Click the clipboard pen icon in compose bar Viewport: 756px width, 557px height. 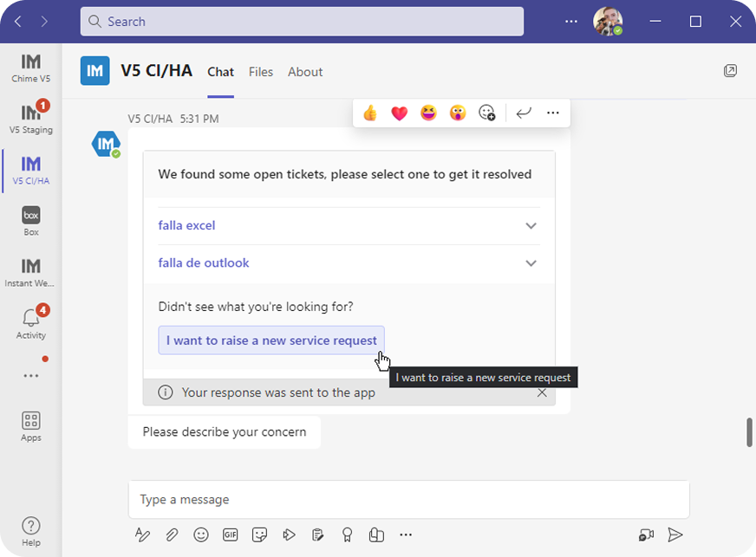coord(317,534)
